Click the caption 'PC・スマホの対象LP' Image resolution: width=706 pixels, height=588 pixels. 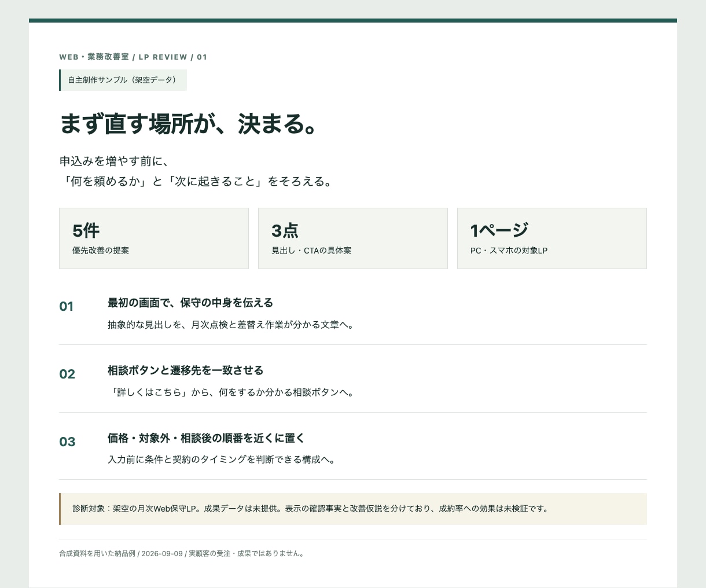[509, 251]
